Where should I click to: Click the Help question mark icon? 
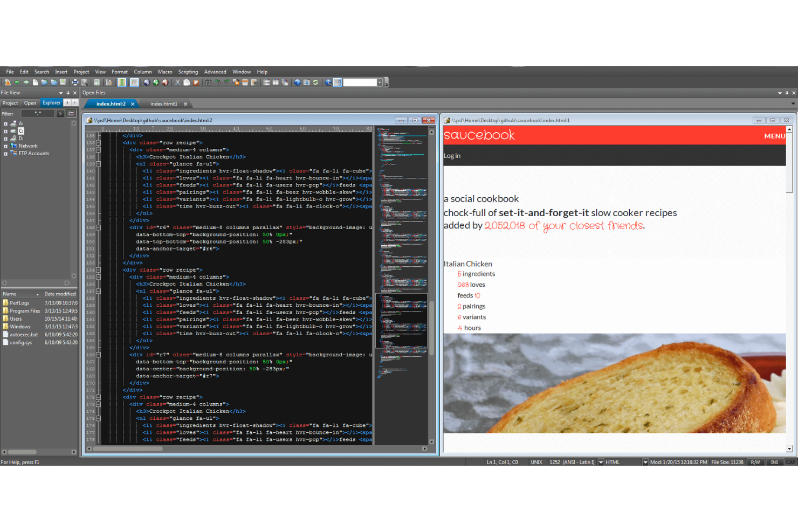tap(328, 82)
